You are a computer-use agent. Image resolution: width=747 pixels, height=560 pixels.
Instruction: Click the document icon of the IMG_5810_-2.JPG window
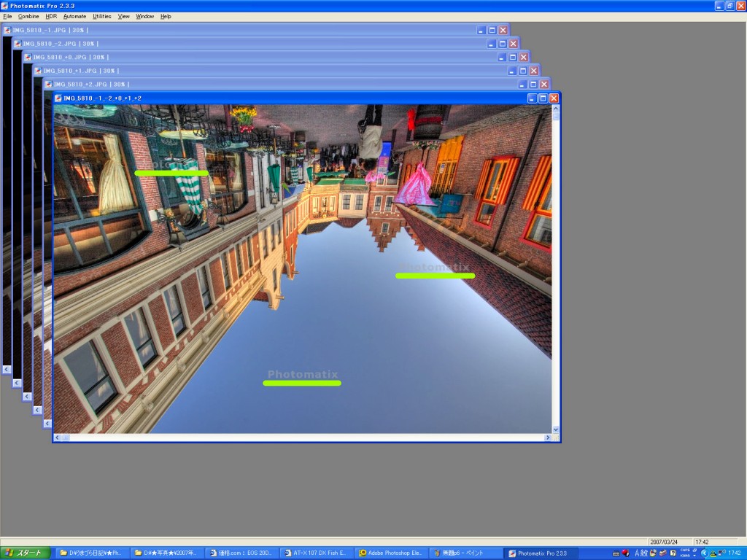point(18,43)
